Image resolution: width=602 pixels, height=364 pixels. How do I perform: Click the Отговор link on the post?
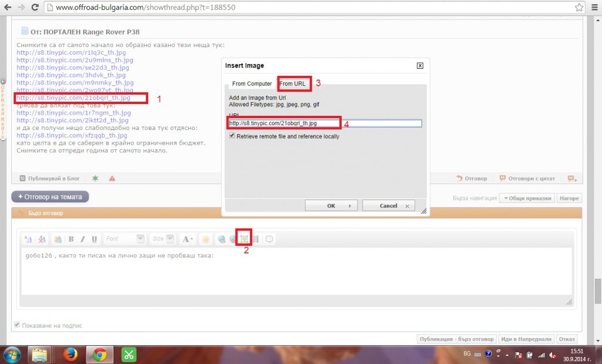[472, 178]
